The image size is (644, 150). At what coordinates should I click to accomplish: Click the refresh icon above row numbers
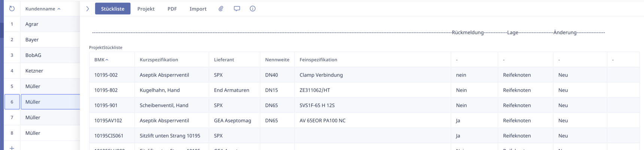tap(12, 9)
